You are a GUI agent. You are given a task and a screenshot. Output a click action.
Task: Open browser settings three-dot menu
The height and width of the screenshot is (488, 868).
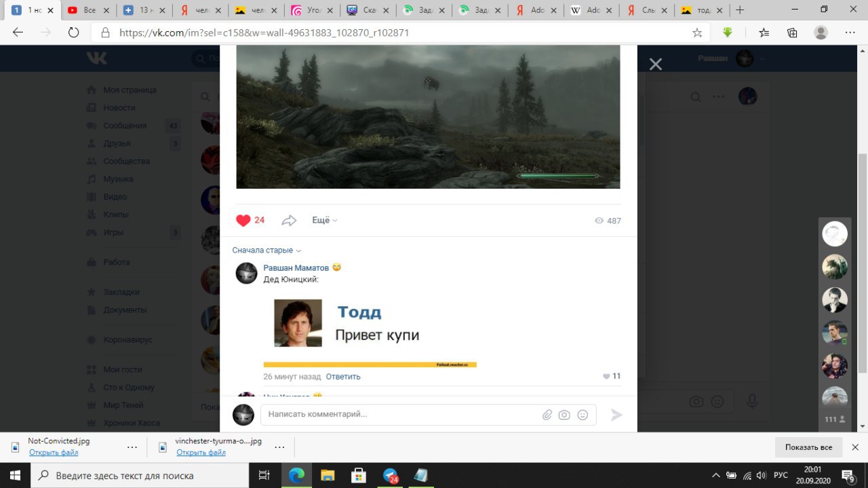[x=850, y=33]
